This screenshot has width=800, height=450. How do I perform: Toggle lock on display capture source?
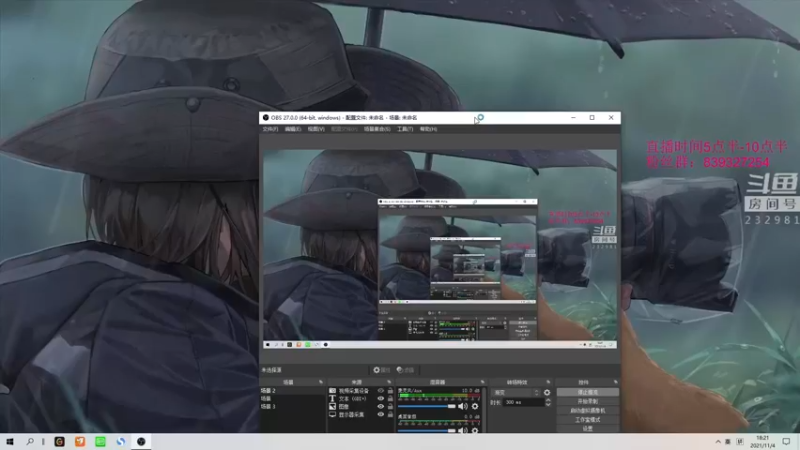click(x=390, y=415)
